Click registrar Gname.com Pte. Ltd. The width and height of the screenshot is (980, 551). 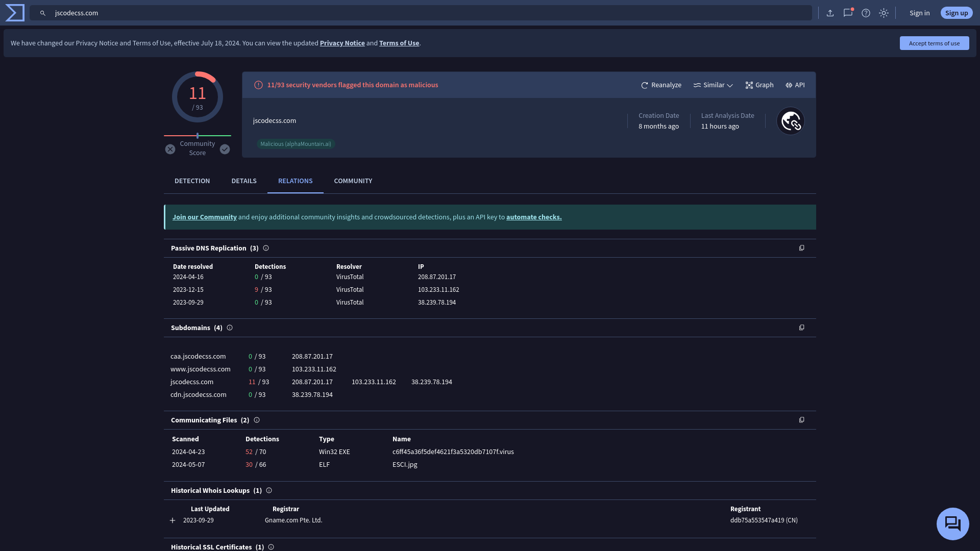click(293, 520)
